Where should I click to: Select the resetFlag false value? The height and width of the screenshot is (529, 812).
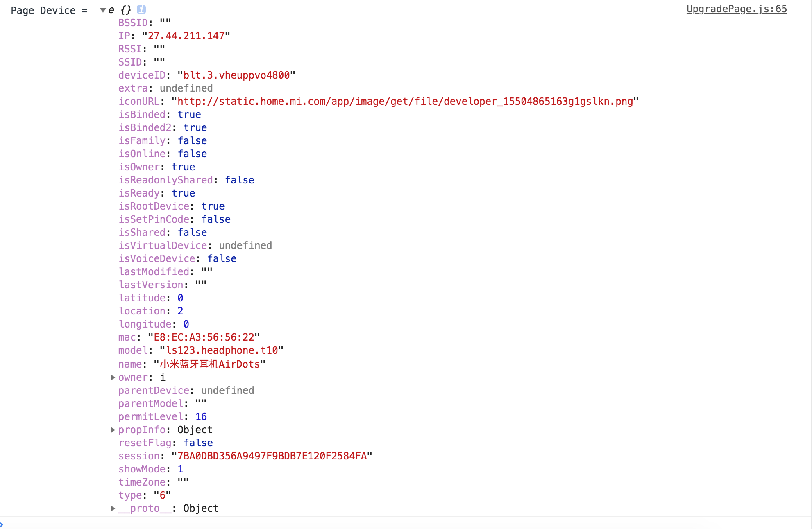point(198,443)
